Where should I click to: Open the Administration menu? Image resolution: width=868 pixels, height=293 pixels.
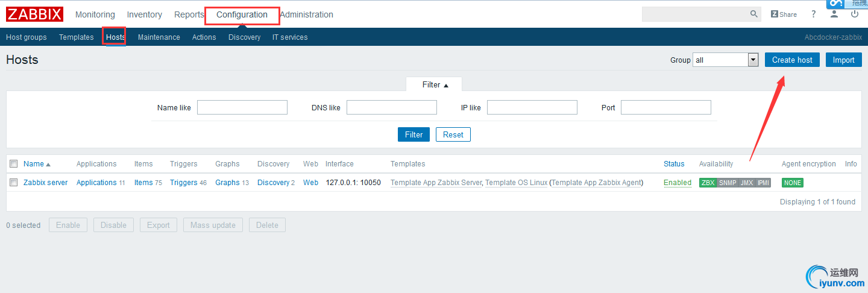click(x=306, y=14)
